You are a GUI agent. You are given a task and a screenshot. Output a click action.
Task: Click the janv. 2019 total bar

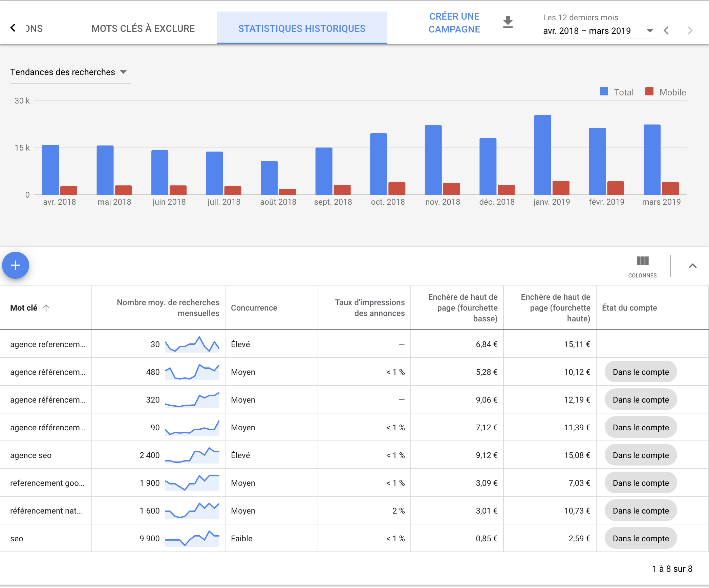(542, 155)
